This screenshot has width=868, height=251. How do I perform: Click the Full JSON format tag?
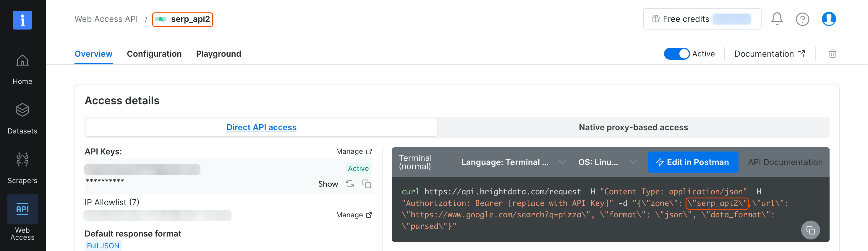pos(103,246)
